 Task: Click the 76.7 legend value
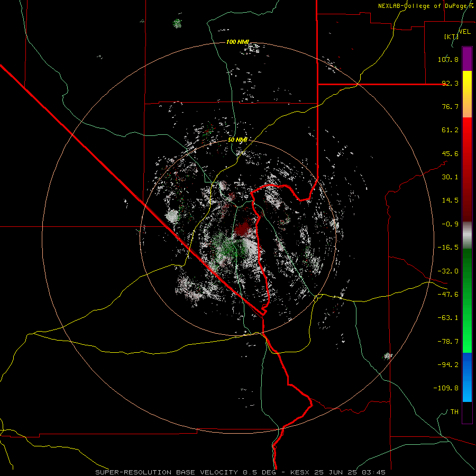click(450, 106)
